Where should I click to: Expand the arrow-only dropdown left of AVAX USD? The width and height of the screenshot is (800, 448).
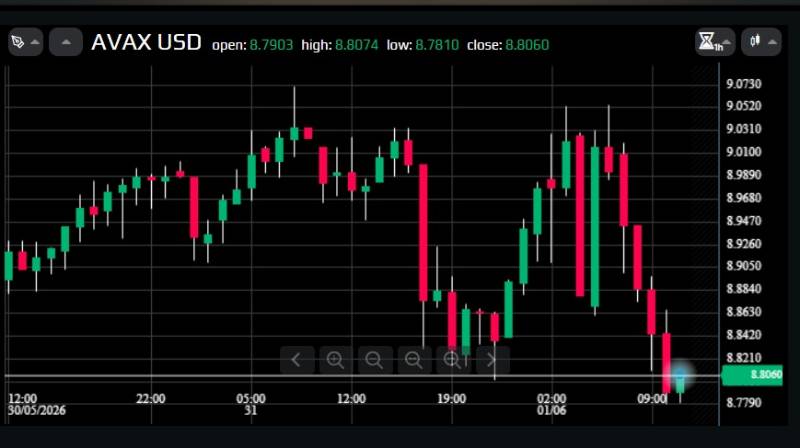[66, 42]
